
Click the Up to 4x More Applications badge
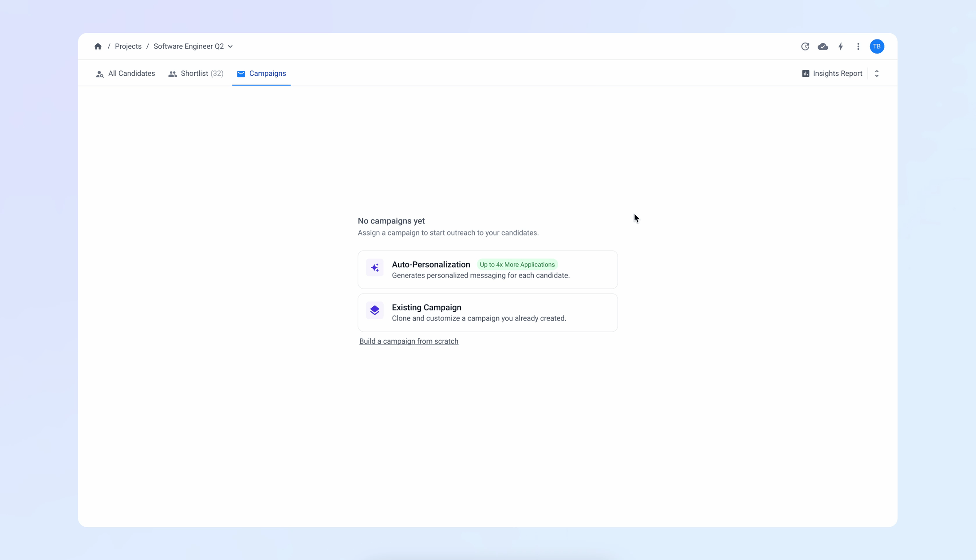pos(517,265)
